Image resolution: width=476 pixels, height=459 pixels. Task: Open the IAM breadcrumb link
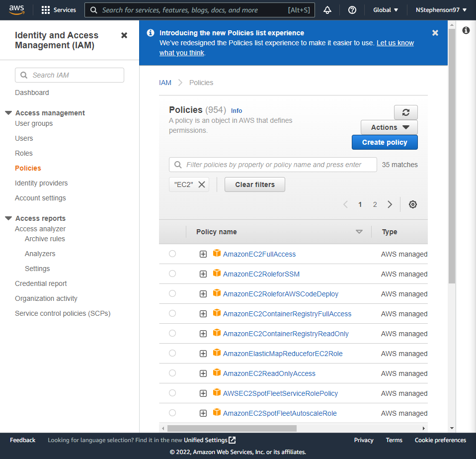click(x=165, y=83)
